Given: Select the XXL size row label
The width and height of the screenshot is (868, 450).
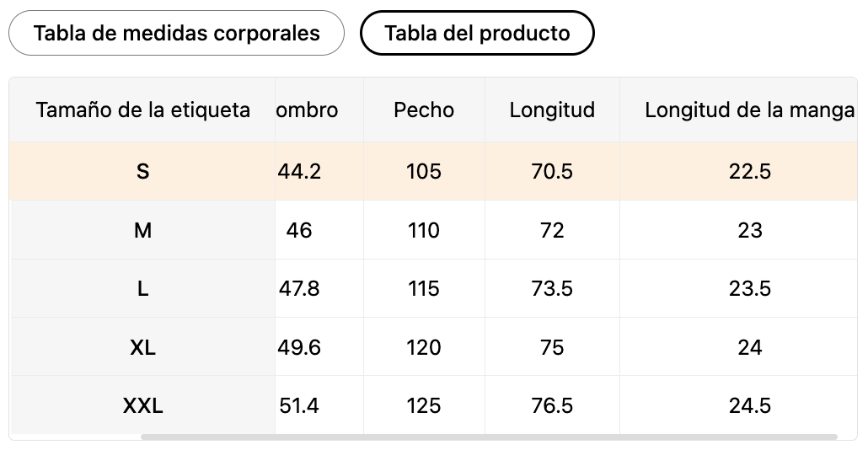Looking at the screenshot, I should point(142,405).
